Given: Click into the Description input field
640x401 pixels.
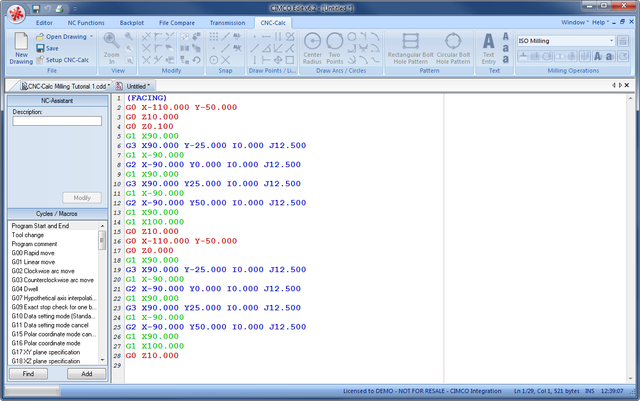Looking at the screenshot, I should tap(57, 121).
